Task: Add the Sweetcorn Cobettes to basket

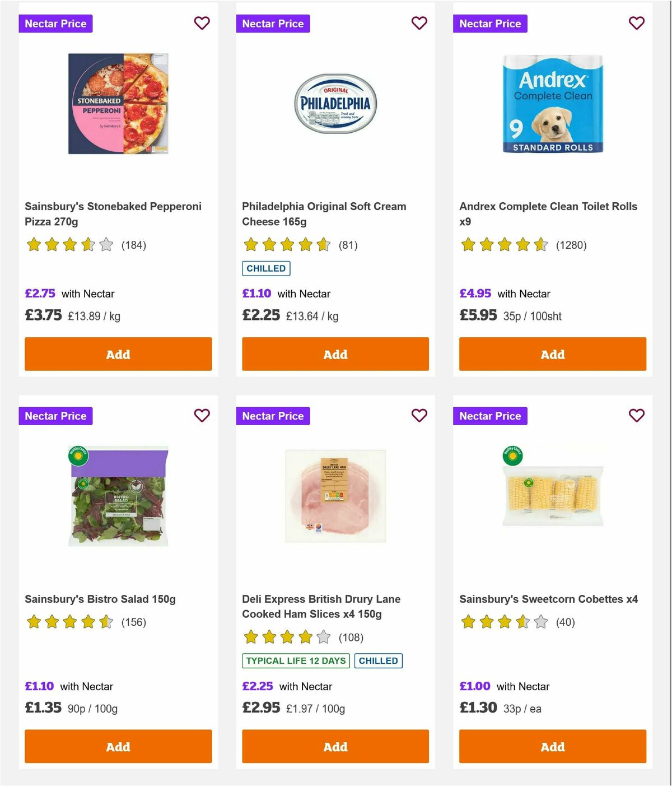Action: pyautogui.click(x=553, y=746)
